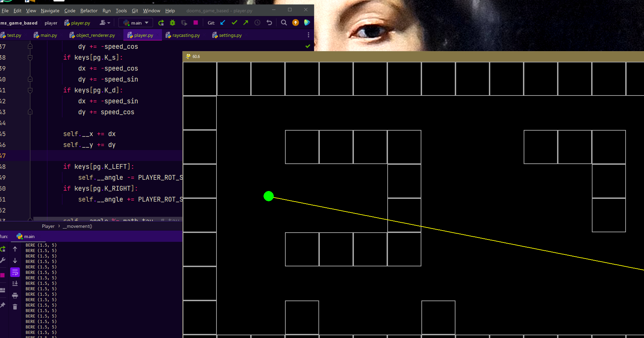Collapse the code fold near line 141
The image size is (644, 338).
click(30, 90)
